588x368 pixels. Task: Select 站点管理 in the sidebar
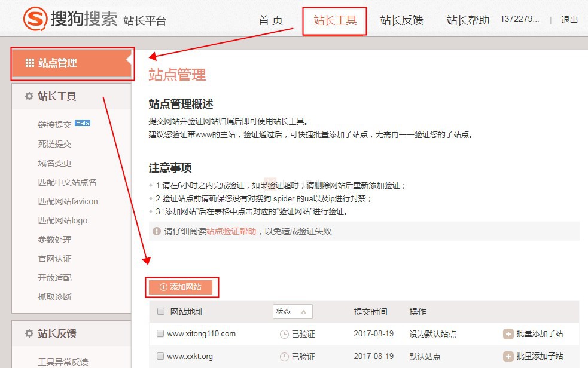72,63
